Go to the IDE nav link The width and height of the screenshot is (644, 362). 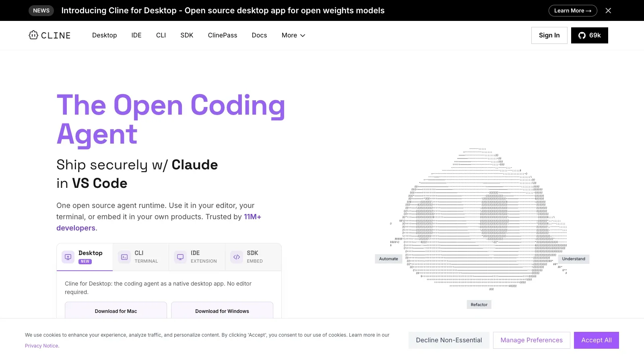pyautogui.click(x=136, y=35)
